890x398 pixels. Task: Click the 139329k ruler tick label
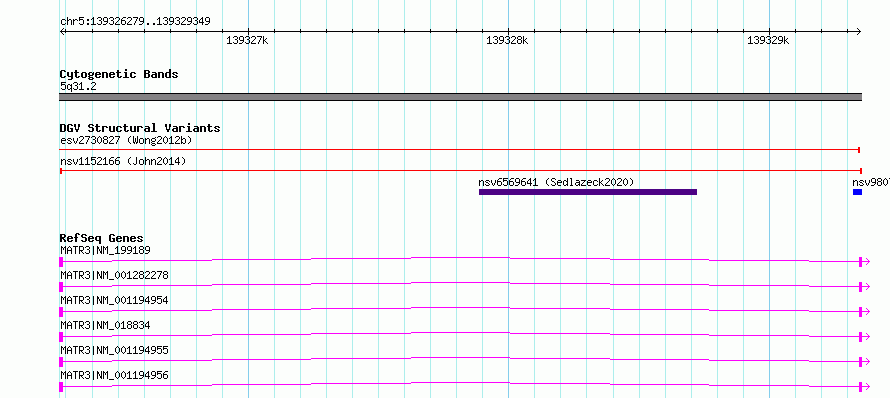[x=768, y=41]
